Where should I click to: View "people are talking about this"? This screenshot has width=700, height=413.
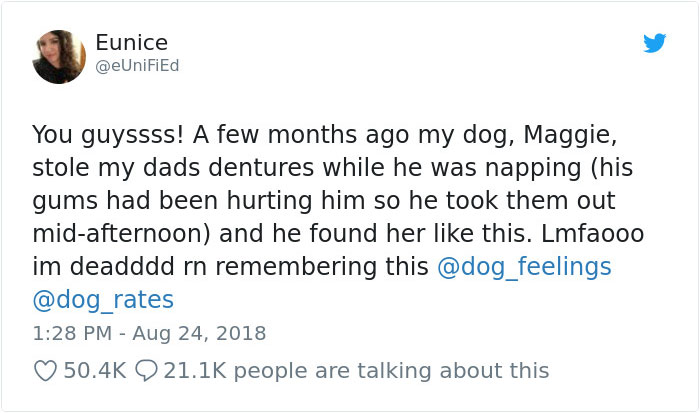(393, 371)
